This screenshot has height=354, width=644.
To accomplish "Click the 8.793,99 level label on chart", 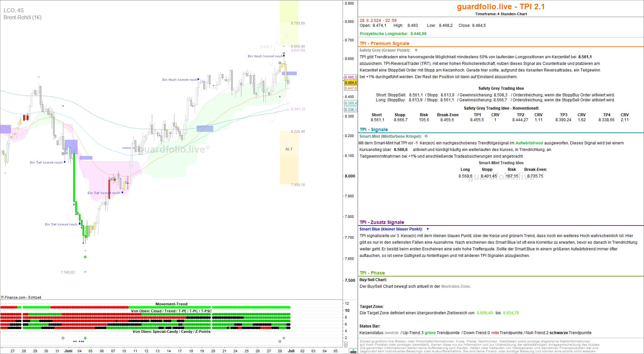I will coord(298,23).
